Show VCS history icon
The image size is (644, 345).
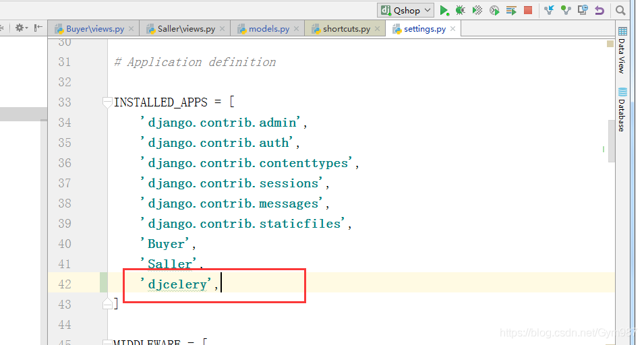(583, 10)
